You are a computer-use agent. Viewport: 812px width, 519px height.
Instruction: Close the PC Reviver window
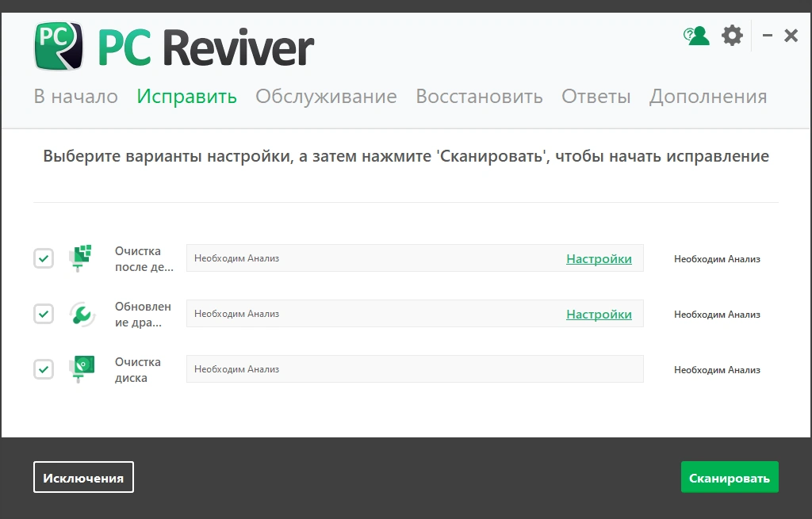tap(791, 36)
